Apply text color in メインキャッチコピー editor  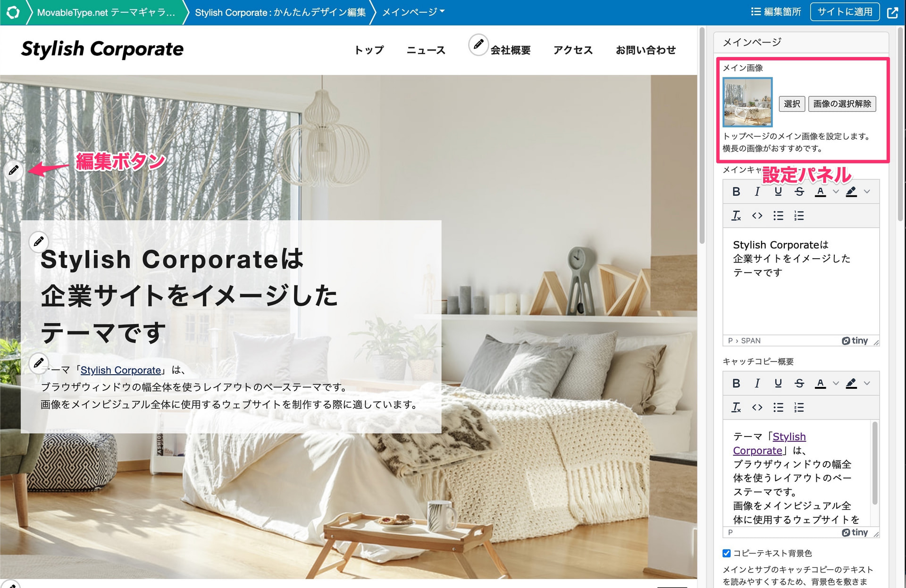pyautogui.click(x=821, y=192)
